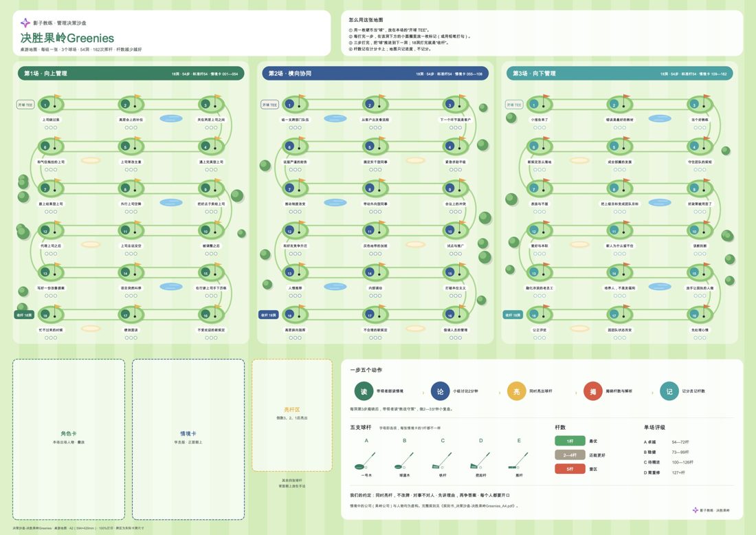Click the iron club icon under letter C
The image size is (756, 535).
pyautogui.click(x=442, y=461)
